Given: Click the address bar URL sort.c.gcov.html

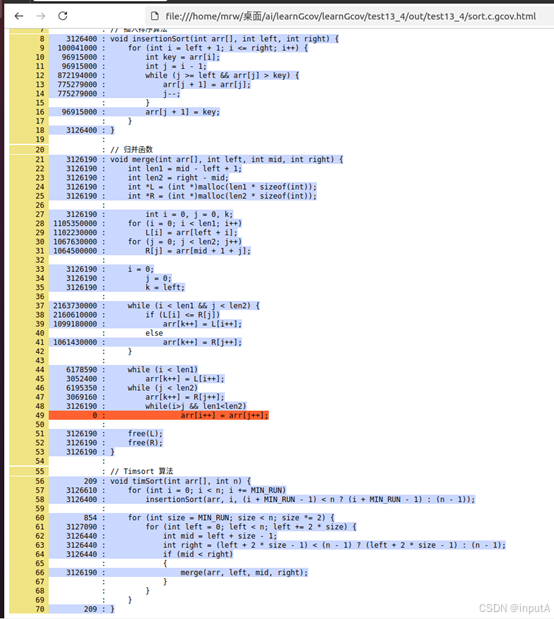Looking at the screenshot, I should point(351,16).
